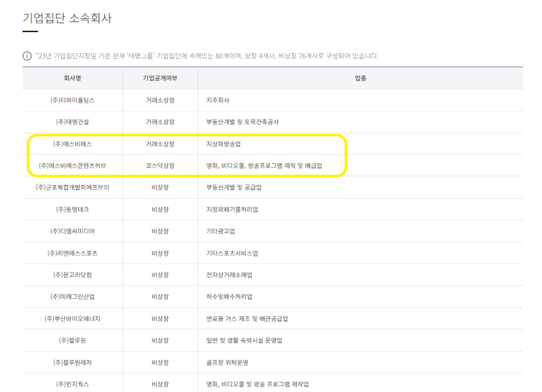Click the '코스닥상장' listing status cell
542x392 pixels.
click(x=160, y=166)
